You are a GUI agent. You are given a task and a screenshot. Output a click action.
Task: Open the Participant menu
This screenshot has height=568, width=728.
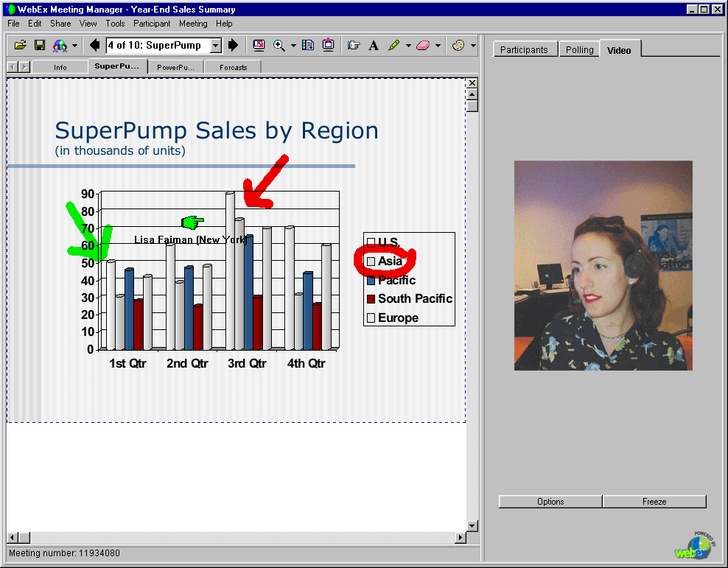click(x=152, y=24)
